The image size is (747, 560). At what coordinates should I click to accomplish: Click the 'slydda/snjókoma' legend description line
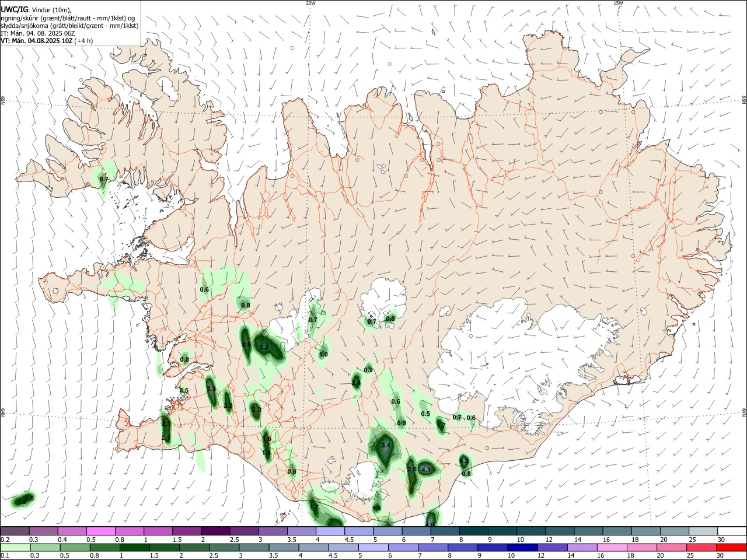(69, 26)
